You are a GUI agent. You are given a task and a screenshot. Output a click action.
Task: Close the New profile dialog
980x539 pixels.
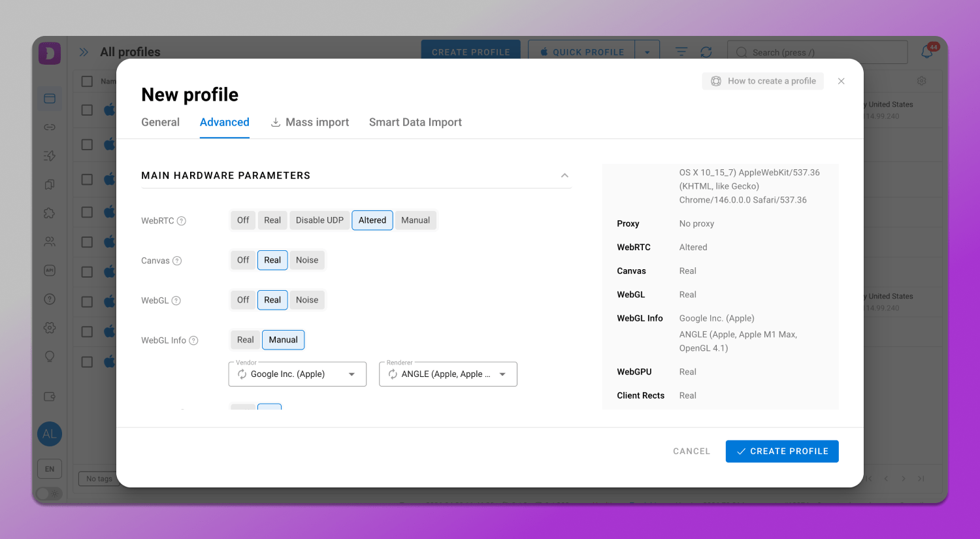pyautogui.click(x=841, y=81)
